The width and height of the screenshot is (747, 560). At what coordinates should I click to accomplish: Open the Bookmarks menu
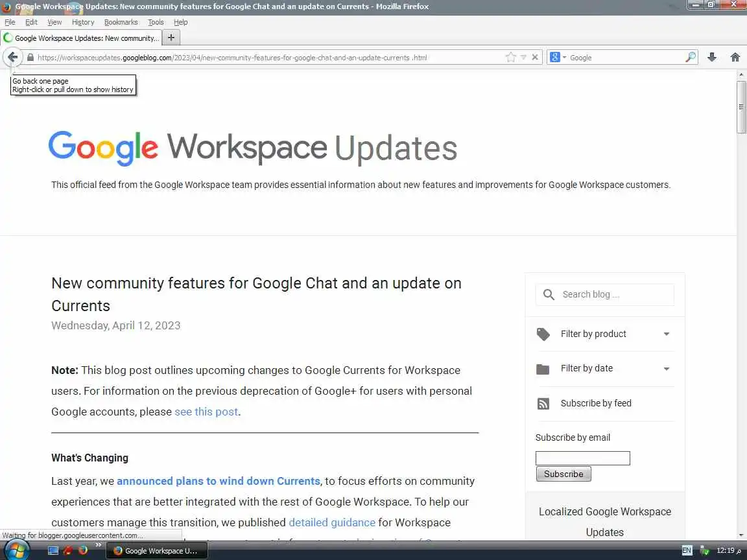(x=121, y=22)
